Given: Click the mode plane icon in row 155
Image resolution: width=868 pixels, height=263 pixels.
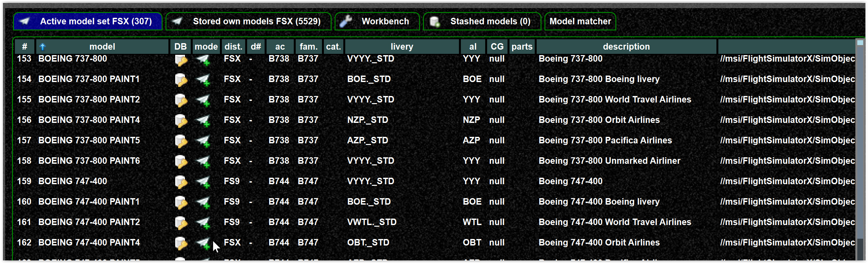Looking at the screenshot, I should tap(204, 100).
